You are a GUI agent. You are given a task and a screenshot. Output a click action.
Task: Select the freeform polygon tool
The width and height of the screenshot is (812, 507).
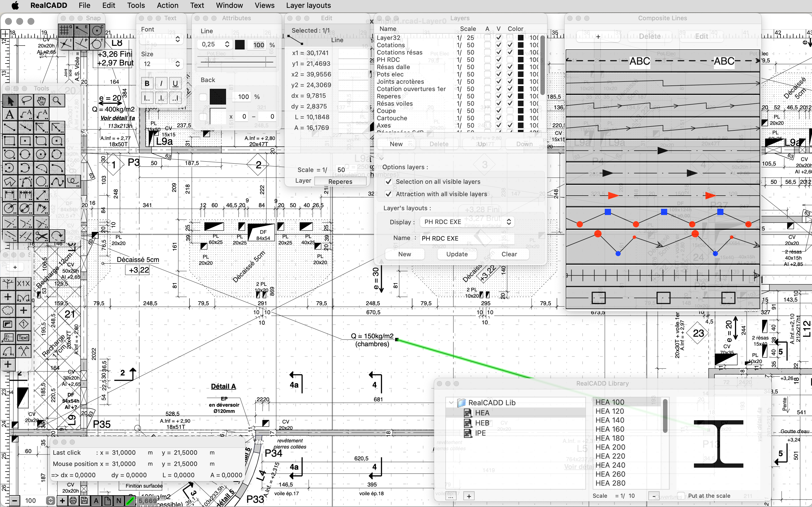click(x=10, y=181)
